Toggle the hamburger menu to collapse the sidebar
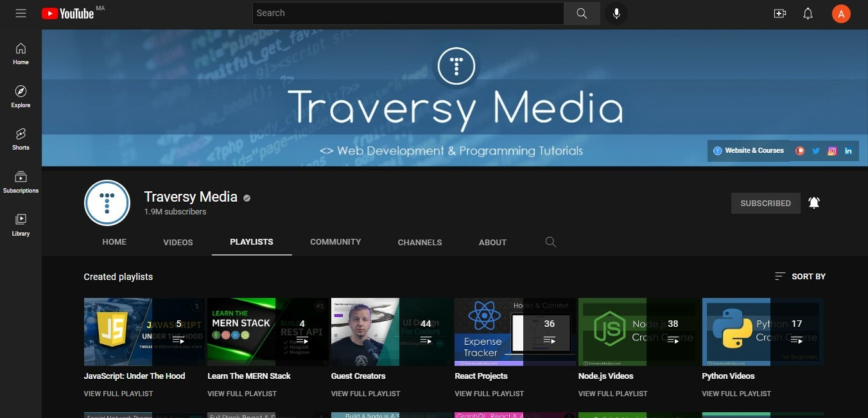Viewport: 868px width, 418px height. click(x=21, y=13)
